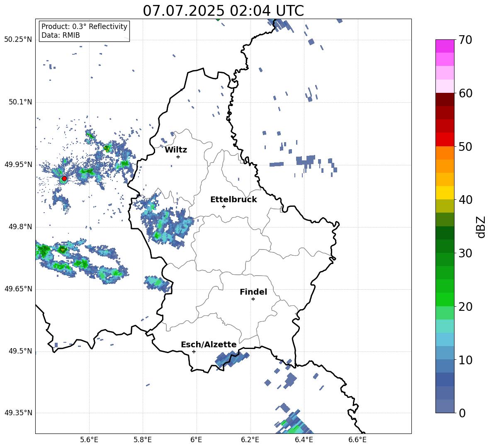Click the Data: RMIB text
This screenshot has height=448, width=491.
61,35
